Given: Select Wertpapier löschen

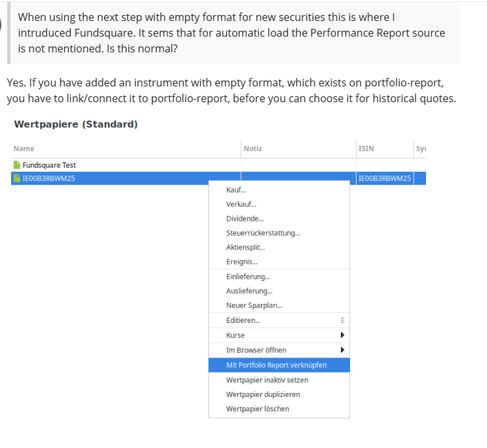Looking at the screenshot, I should click(x=279, y=409).
